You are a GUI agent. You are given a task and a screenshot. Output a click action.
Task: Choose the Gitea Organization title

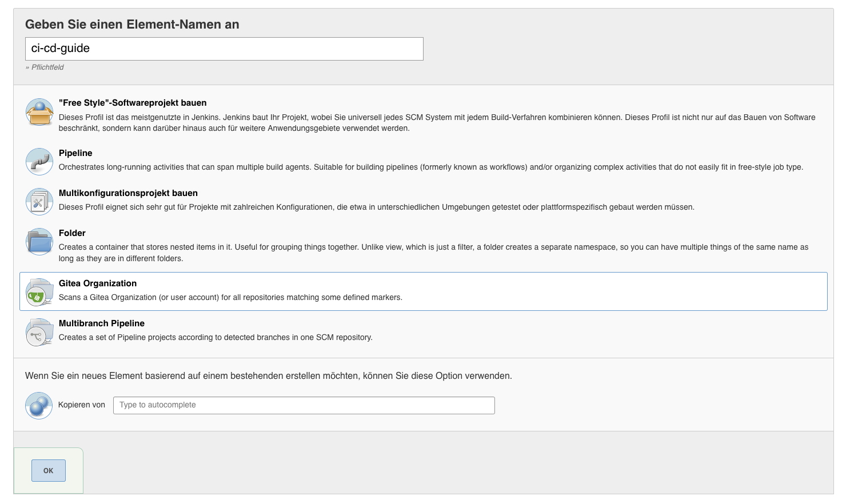(98, 283)
